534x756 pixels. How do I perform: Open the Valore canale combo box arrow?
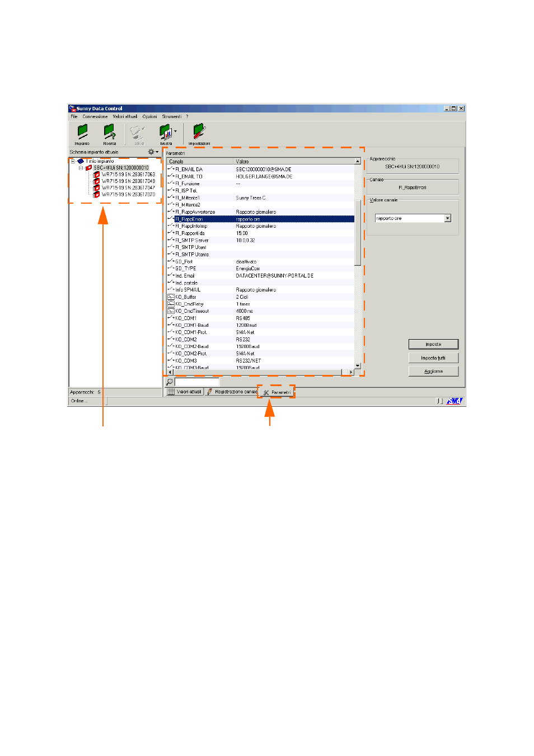[448, 218]
